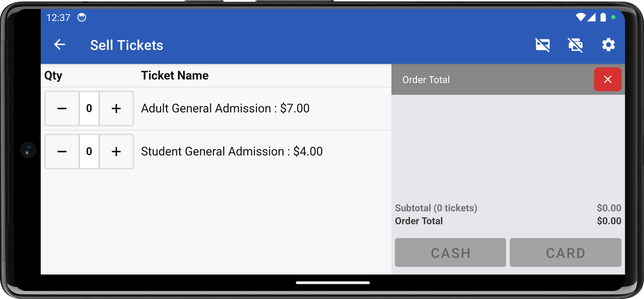Tap the back arrow in header
This screenshot has width=644, height=299.
pyautogui.click(x=60, y=45)
